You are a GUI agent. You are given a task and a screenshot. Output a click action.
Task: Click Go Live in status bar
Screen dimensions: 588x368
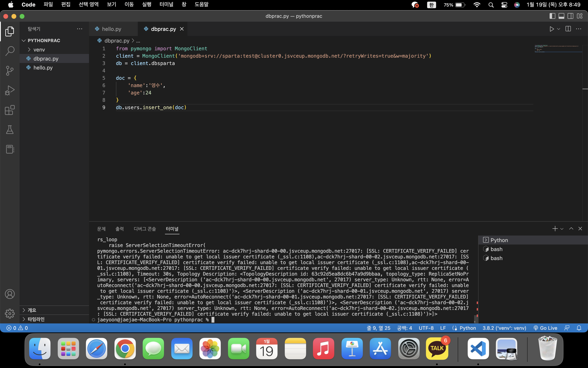[x=545, y=328]
